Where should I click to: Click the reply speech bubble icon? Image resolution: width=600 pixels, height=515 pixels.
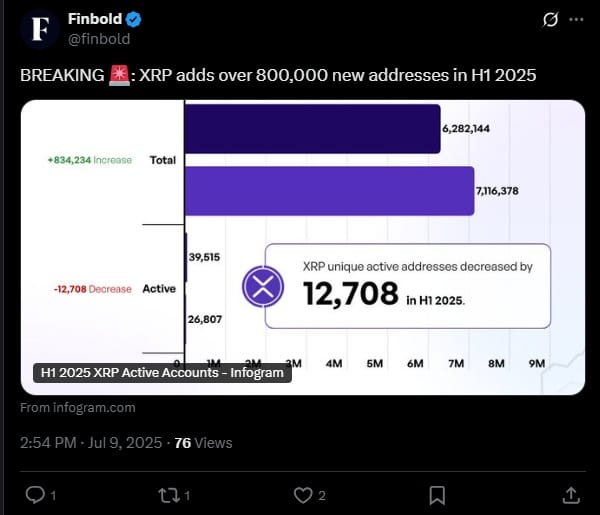click(34, 494)
